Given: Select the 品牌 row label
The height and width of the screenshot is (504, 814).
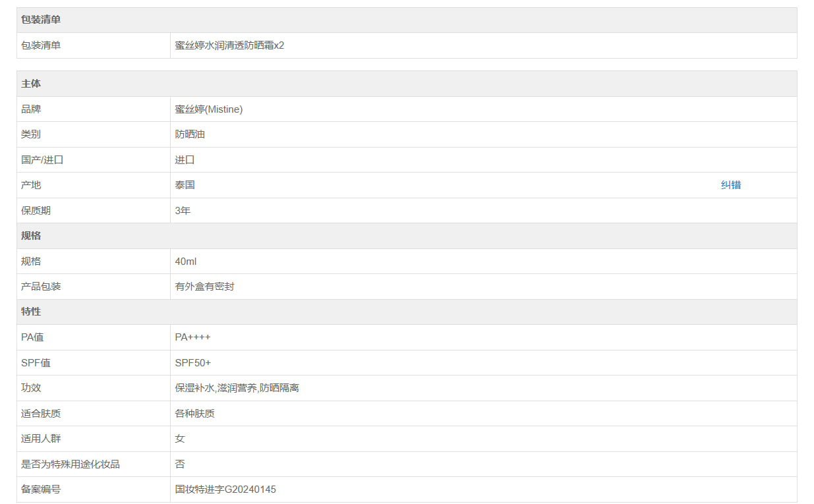Looking at the screenshot, I should 31,109.
